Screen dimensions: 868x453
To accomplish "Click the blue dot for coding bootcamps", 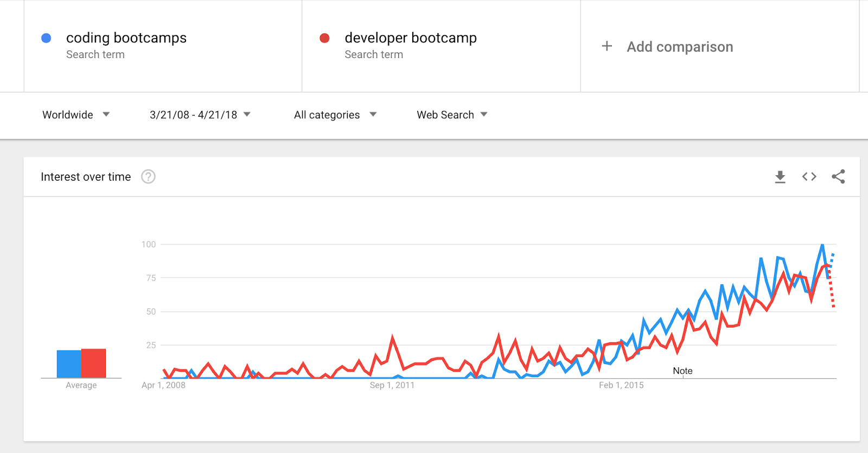I will [x=47, y=38].
